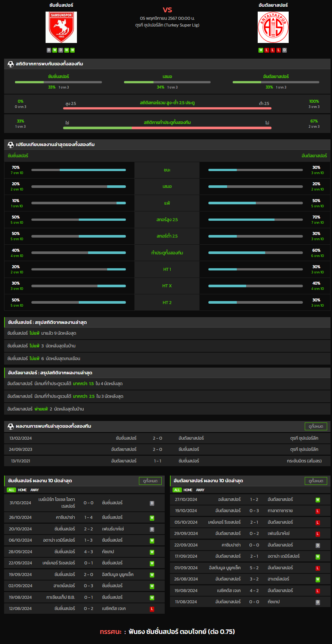
Task: Select ALL tab in อันตัลยาสปอร์ last 10 matches
Action: tap(177, 490)
